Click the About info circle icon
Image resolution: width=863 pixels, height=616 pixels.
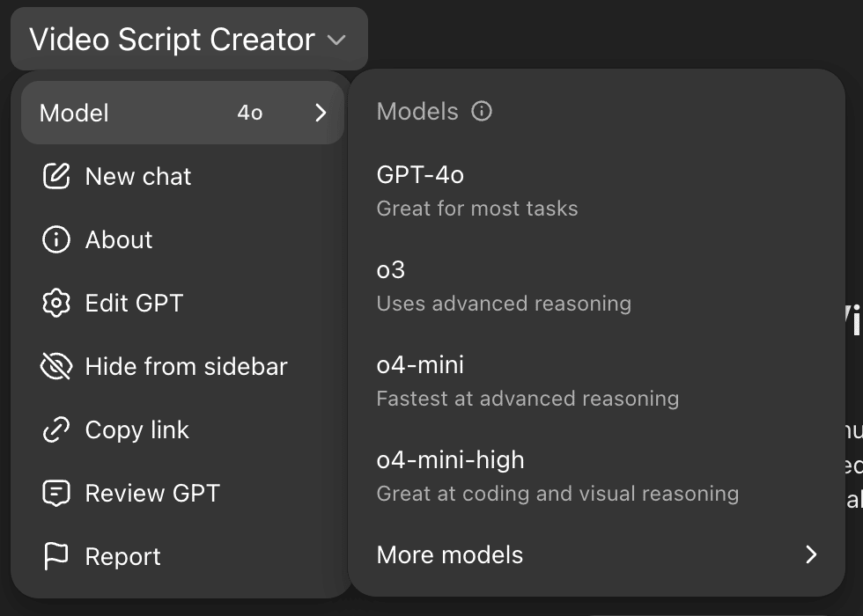(x=56, y=239)
